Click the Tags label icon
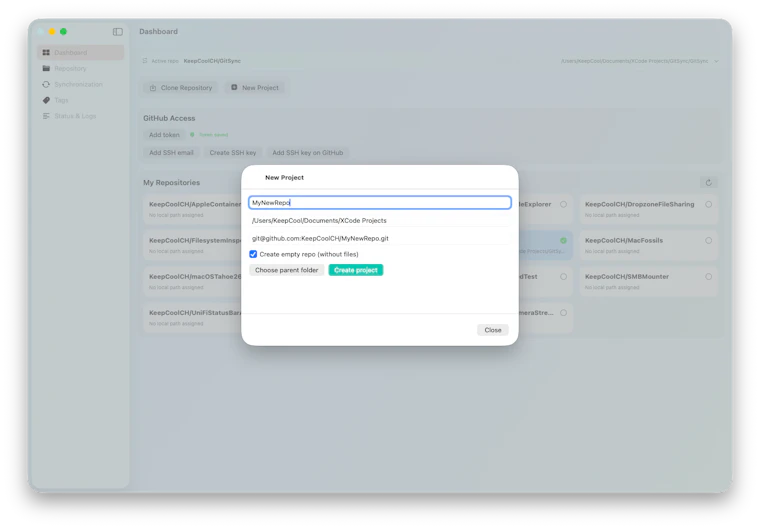The image size is (760, 529). click(46, 100)
